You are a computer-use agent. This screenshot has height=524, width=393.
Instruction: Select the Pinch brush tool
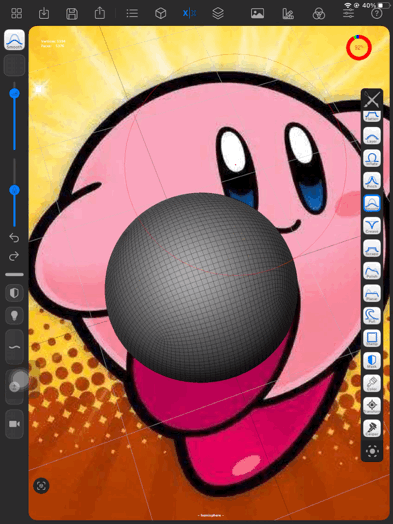372,181
